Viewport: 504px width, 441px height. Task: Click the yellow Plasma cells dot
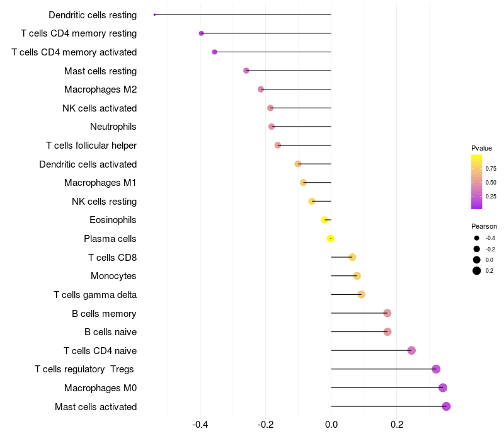pyautogui.click(x=330, y=239)
